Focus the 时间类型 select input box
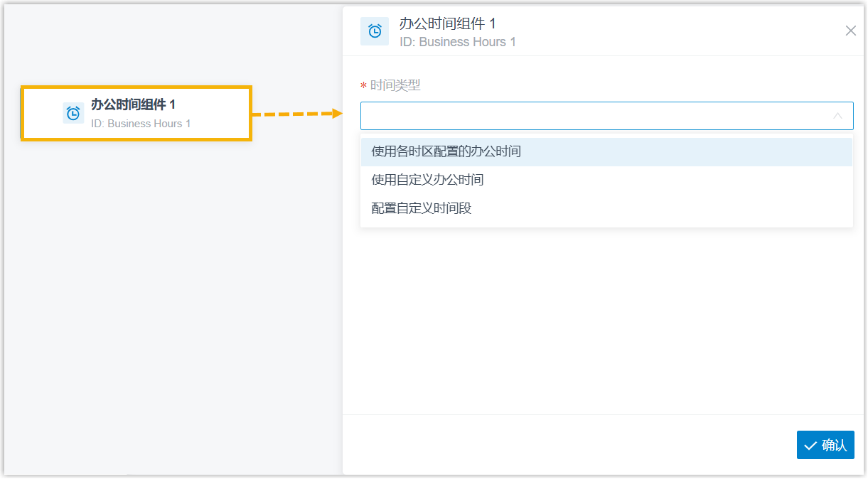This screenshot has width=868, height=479. pos(606,116)
